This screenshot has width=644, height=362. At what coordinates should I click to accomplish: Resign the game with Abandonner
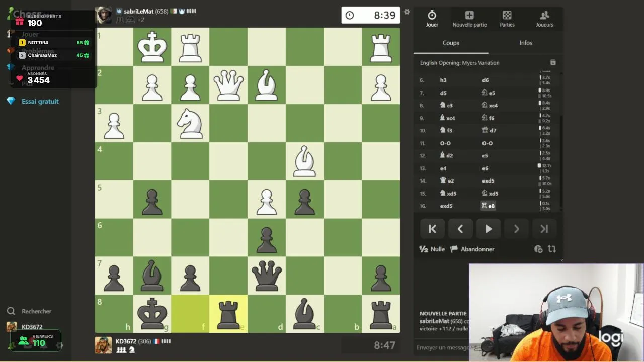click(472, 249)
